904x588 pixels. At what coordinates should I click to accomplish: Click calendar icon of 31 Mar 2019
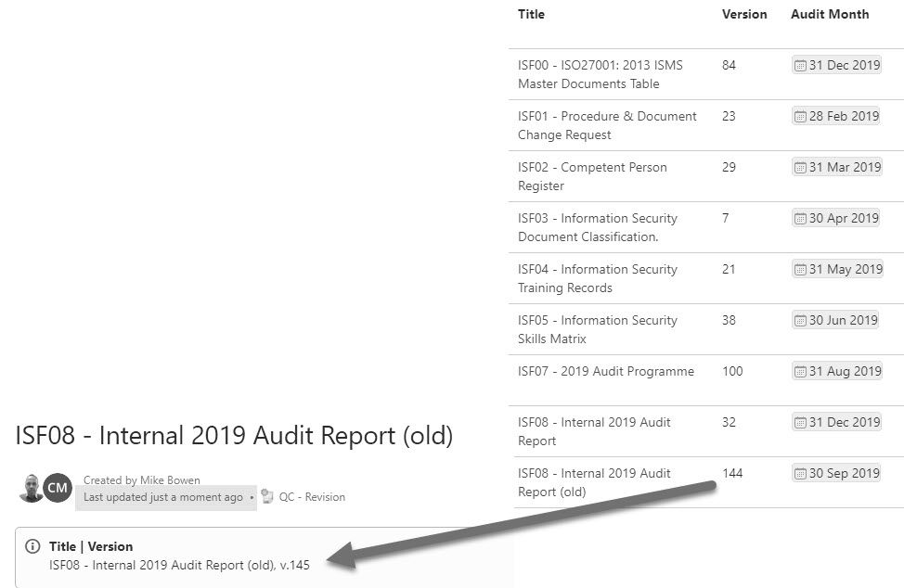click(x=800, y=168)
